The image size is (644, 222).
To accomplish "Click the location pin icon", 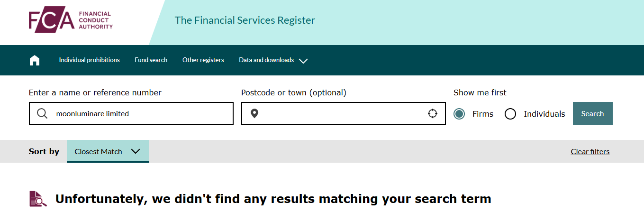I will tap(254, 113).
